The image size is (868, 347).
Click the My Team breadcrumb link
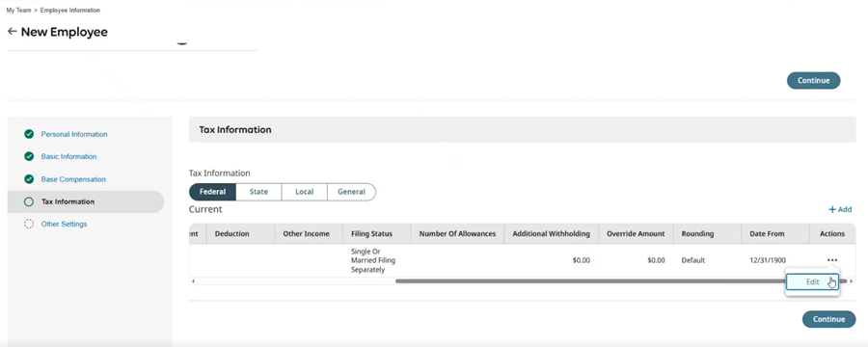18,11
